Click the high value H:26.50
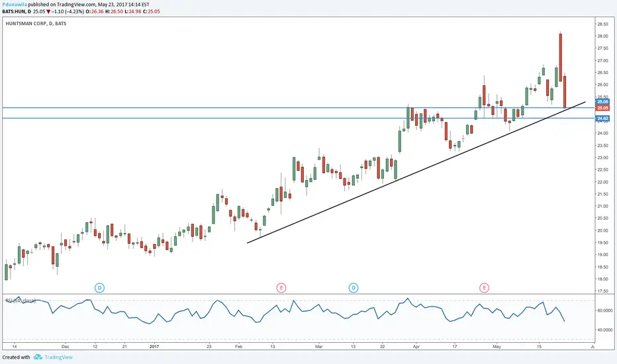This screenshot has height=364, width=617. click(x=114, y=11)
